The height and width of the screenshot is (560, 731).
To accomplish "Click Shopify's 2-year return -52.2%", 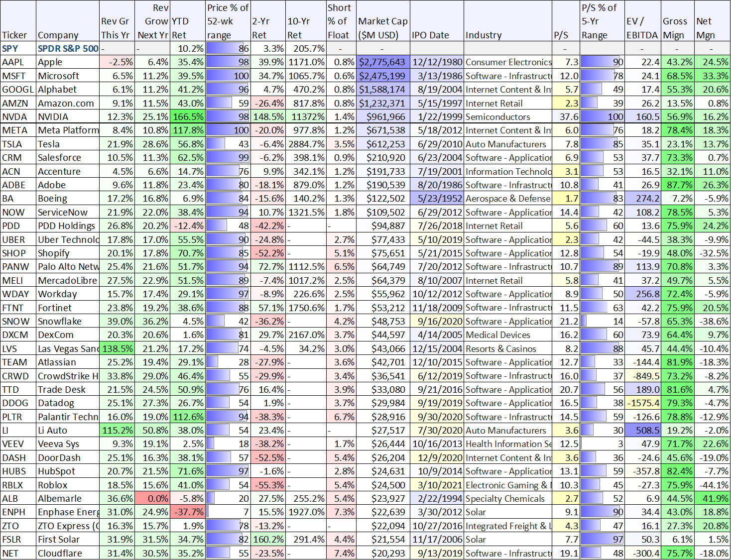I will point(268,253).
